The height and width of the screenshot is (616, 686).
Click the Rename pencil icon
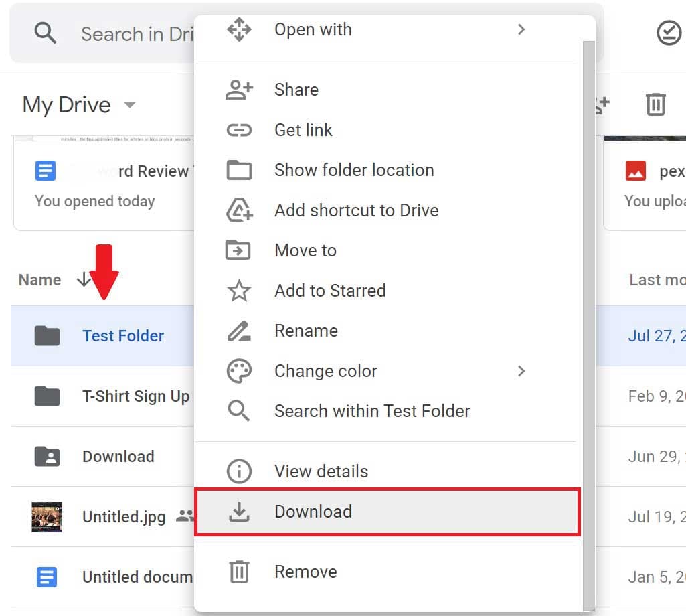click(x=239, y=330)
